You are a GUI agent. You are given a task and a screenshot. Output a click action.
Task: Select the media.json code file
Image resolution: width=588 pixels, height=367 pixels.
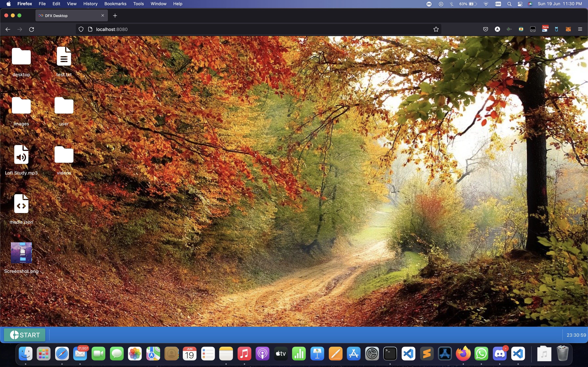click(x=21, y=204)
